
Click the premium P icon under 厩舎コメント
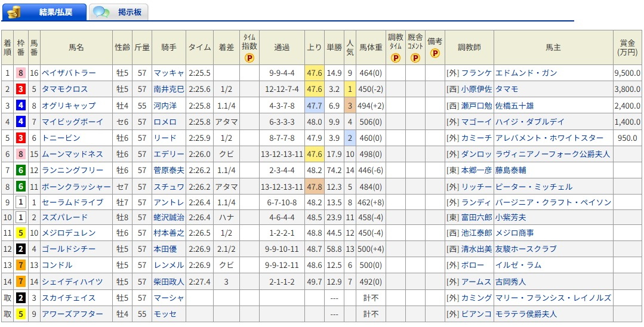[x=415, y=58]
